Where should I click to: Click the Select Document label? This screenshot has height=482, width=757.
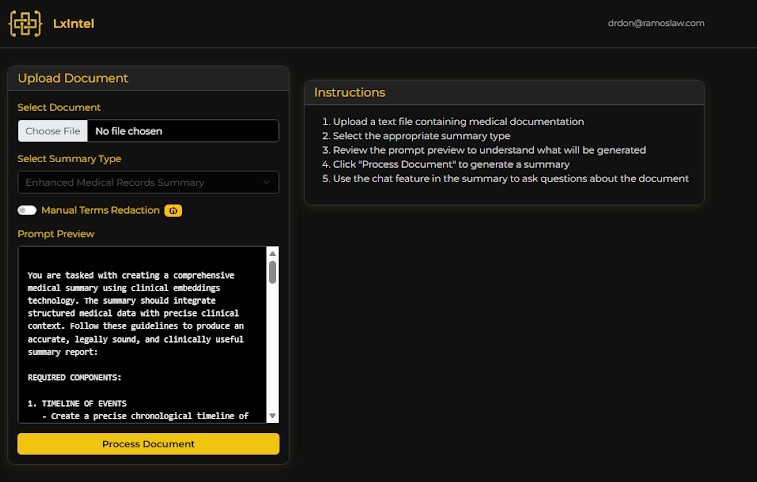point(59,107)
